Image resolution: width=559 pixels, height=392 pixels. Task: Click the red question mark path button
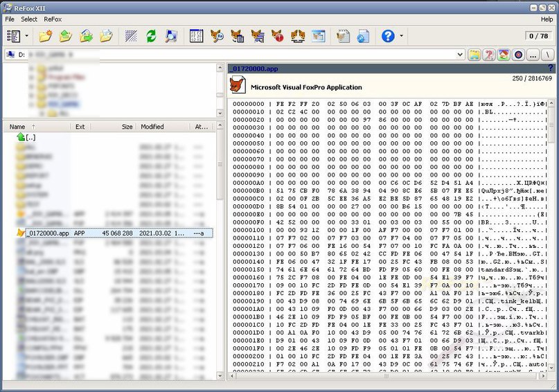pos(489,55)
